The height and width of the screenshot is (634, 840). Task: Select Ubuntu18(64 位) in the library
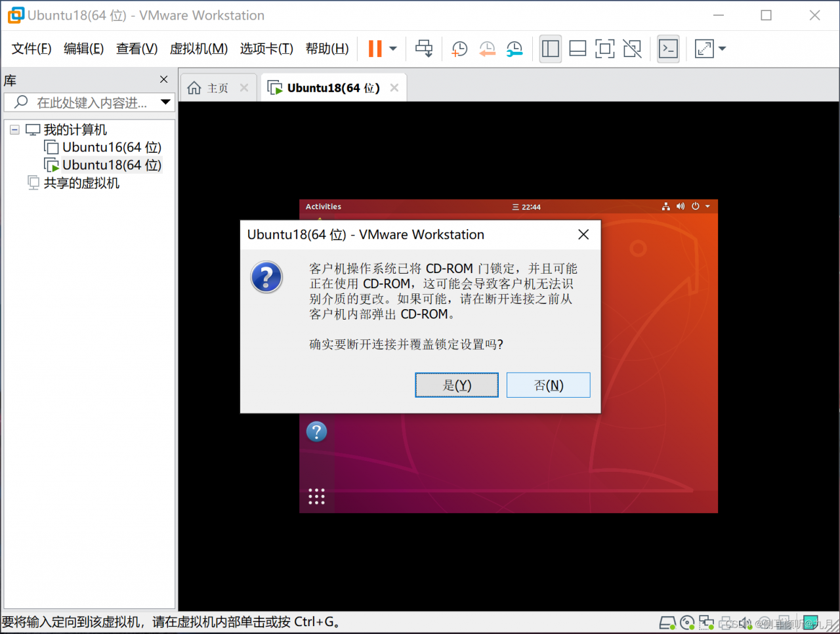(112, 165)
